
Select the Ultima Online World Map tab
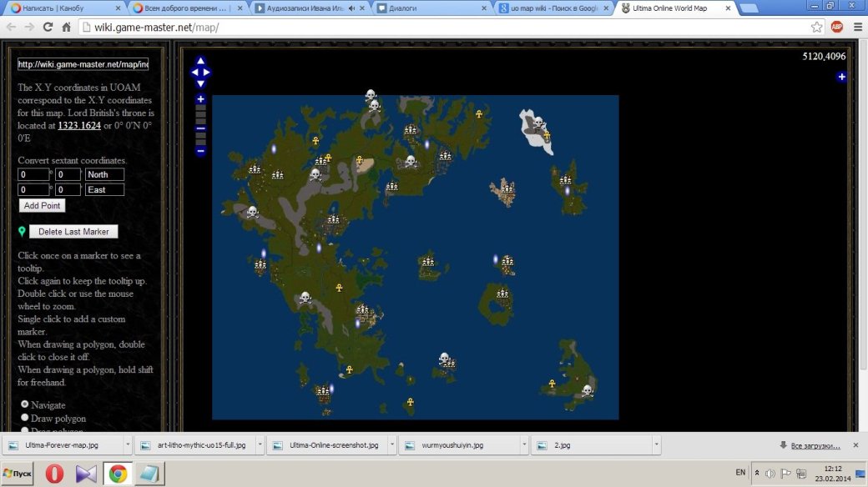675,8
